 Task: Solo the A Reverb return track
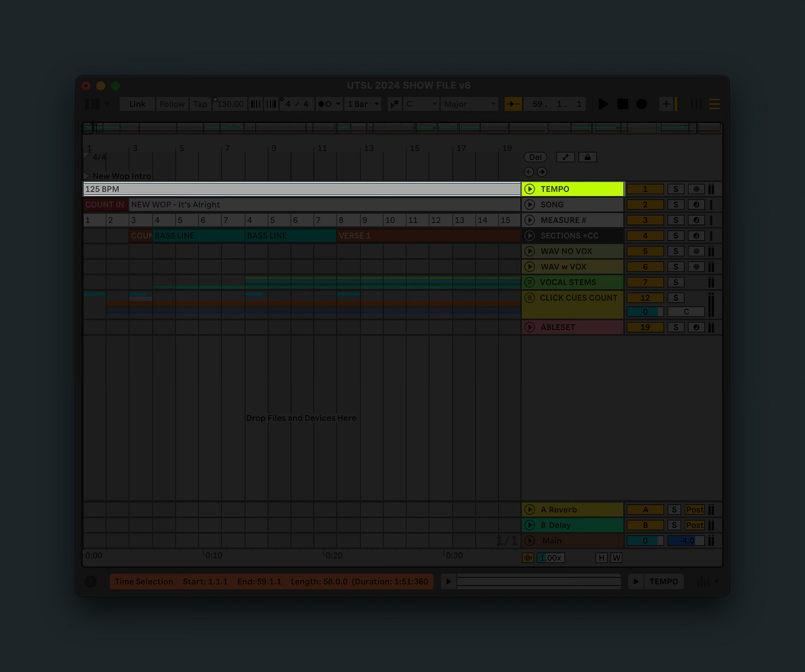[x=674, y=510]
